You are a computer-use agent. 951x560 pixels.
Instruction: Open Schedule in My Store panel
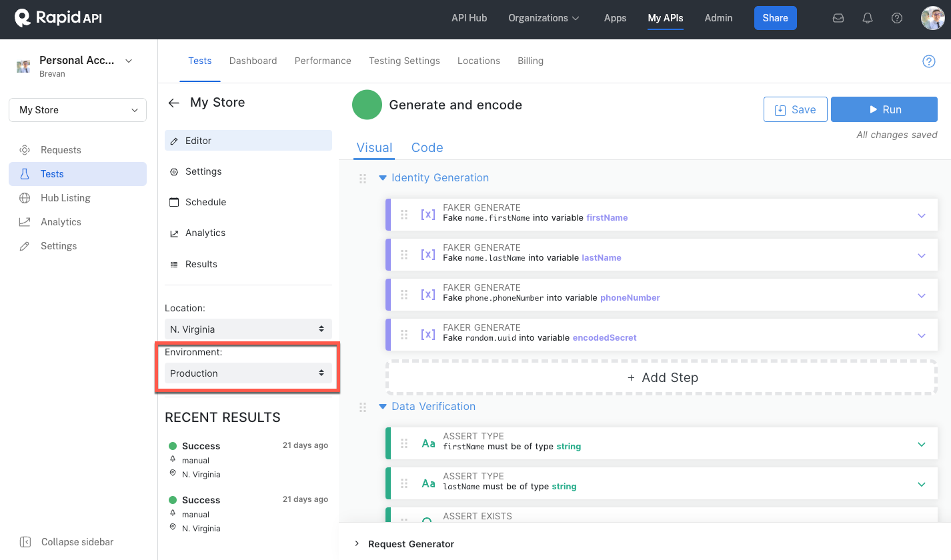pos(248,202)
